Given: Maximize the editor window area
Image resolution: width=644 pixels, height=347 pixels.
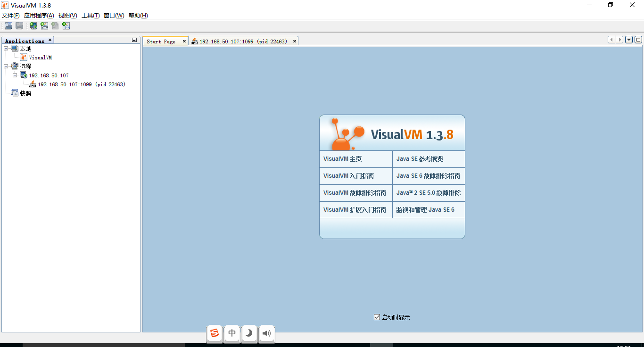Looking at the screenshot, I should coord(638,40).
